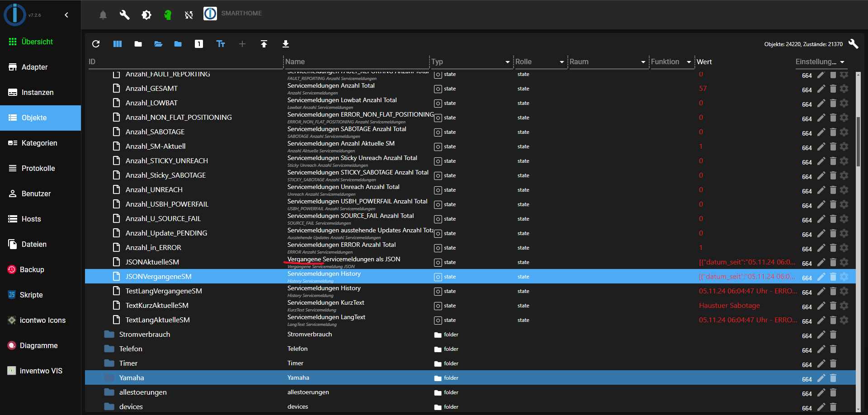Upload objects from a JSON file

click(264, 44)
